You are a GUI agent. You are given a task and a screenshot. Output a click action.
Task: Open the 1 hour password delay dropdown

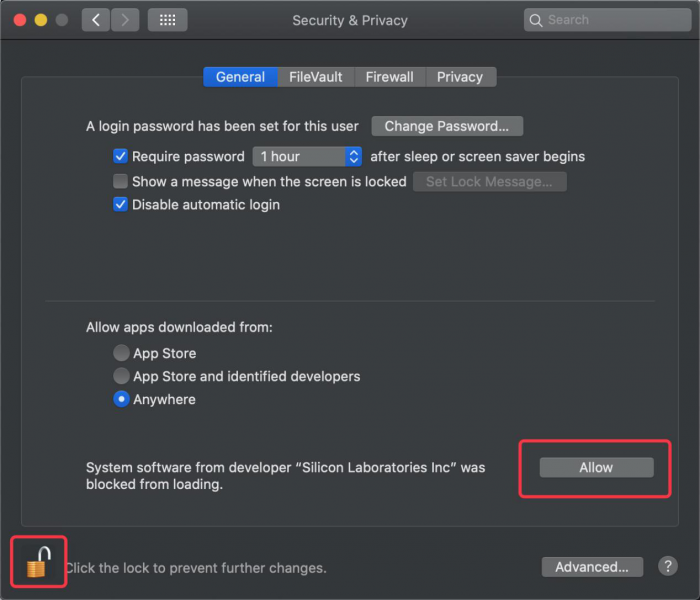[307, 156]
